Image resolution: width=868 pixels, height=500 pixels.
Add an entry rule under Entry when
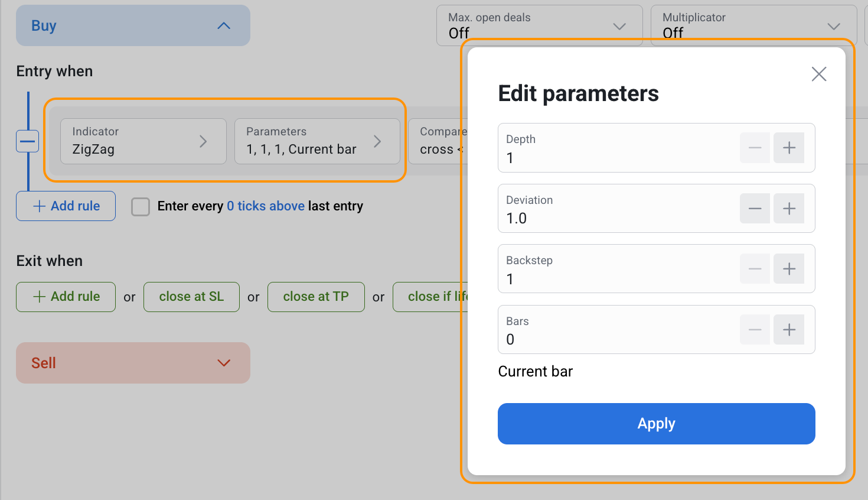66,206
